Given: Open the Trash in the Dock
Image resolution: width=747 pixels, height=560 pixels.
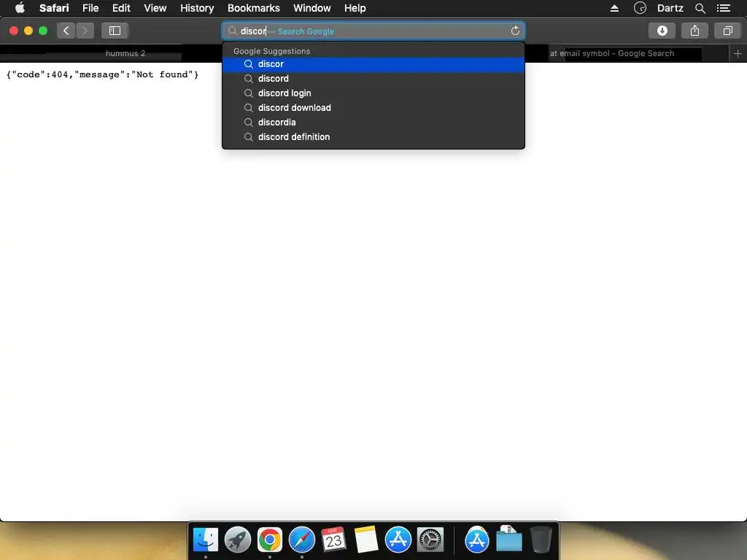Looking at the screenshot, I should (x=541, y=540).
